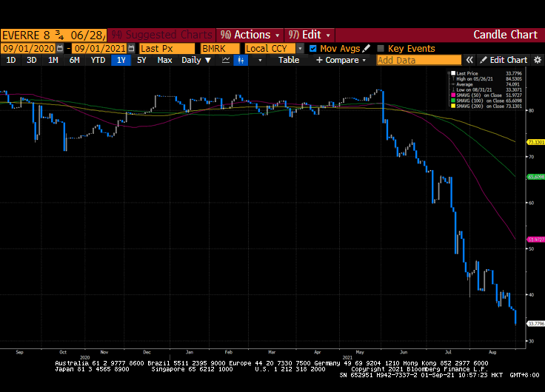Expand the chart type options arrow
Screen dimensions: 545x392
point(260,60)
